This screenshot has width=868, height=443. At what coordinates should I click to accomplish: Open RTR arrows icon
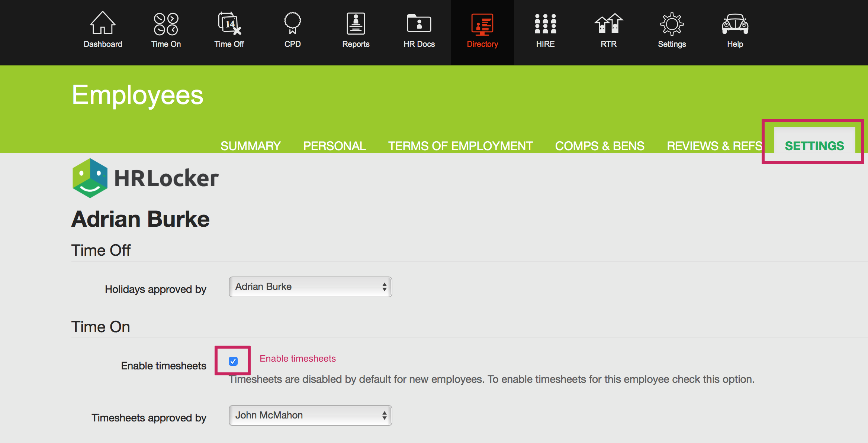click(x=608, y=23)
